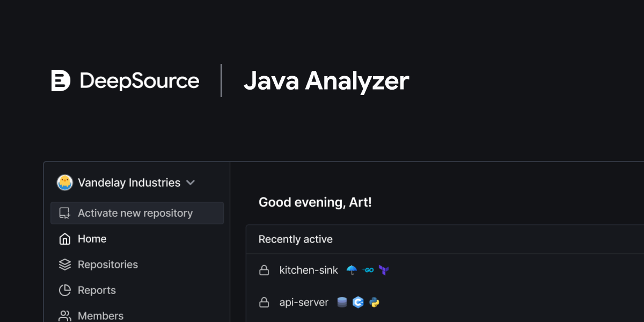The image size is (644, 322).
Task: Open the api-server repository
Action: [x=304, y=302]
